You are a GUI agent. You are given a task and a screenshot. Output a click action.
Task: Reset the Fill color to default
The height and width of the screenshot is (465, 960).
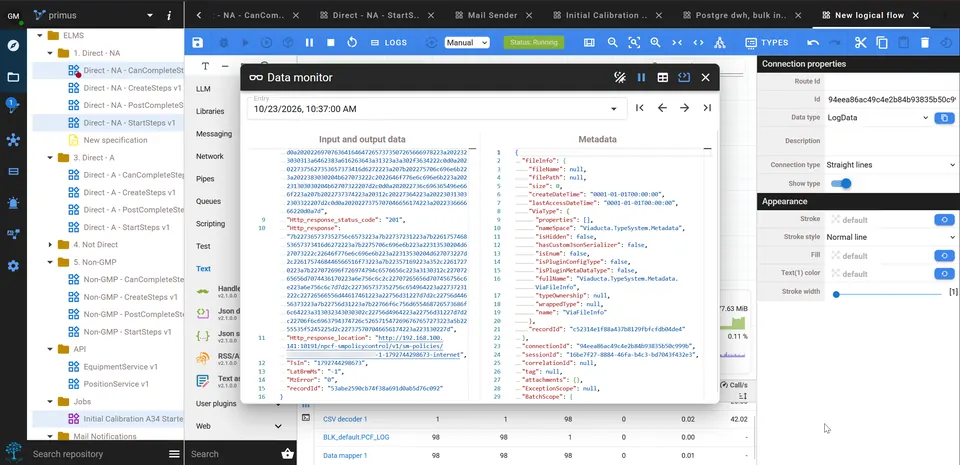(944, 256)
